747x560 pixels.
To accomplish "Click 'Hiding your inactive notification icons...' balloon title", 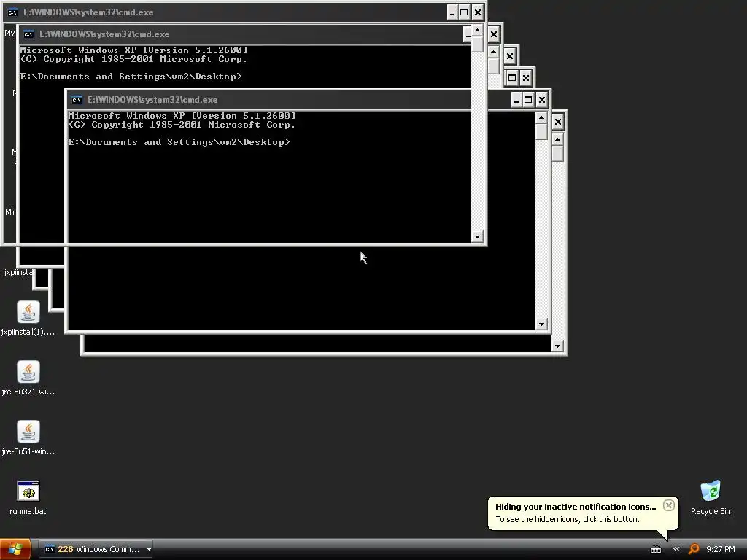I will tap(576, 507).
